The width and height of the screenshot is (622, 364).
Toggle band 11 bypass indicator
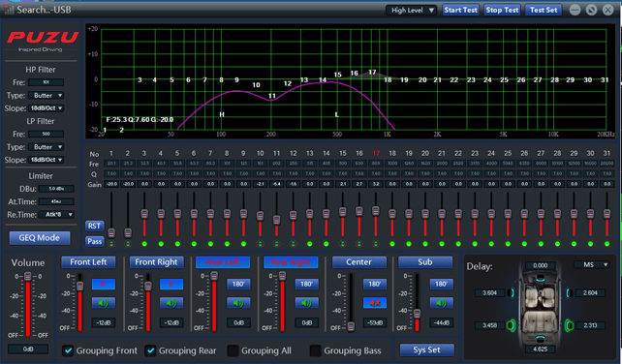coord(276,243)
